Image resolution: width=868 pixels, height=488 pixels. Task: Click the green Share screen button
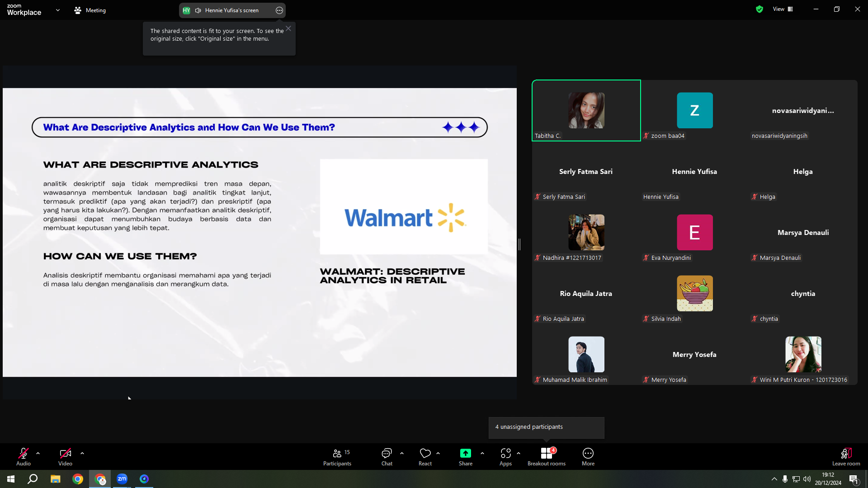[x=466, y=456]
